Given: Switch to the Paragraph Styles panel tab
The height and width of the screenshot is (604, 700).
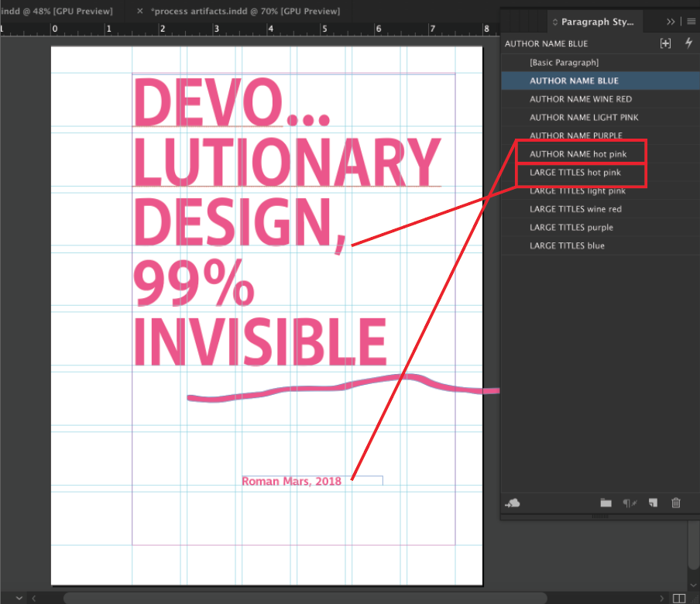Looking at the screenshot, I should click(x=594, y=22).
